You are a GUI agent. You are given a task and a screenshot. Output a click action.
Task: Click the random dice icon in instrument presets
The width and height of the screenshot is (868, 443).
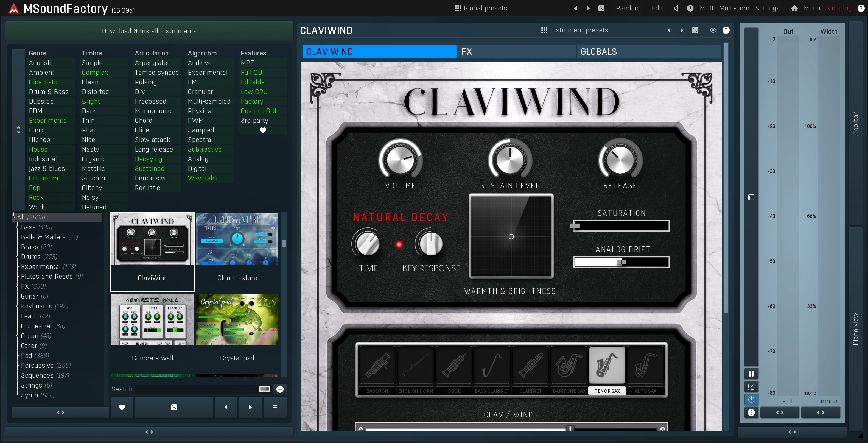point(695,30)
